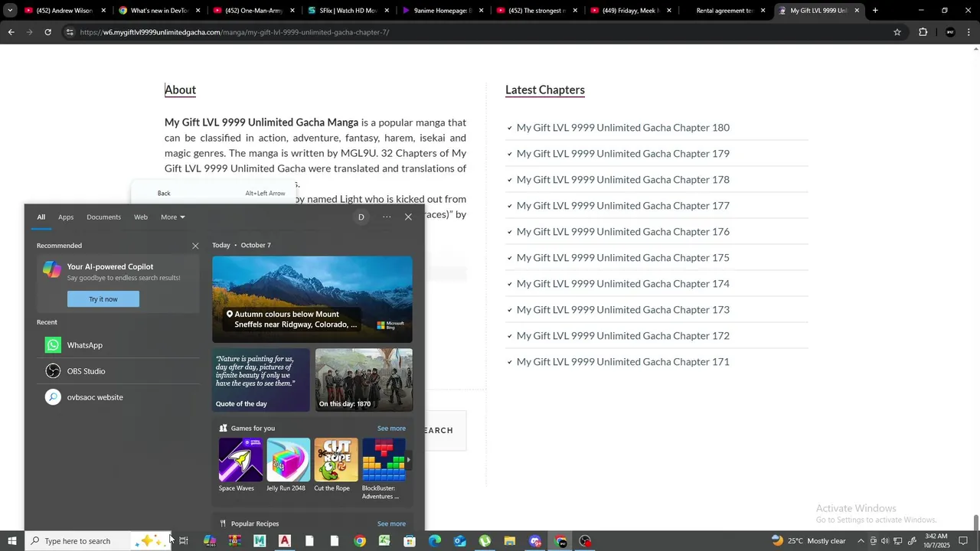The image size is (980, 551).
Task: Click 'See more' for Games for you
Action: click(391, 429)
